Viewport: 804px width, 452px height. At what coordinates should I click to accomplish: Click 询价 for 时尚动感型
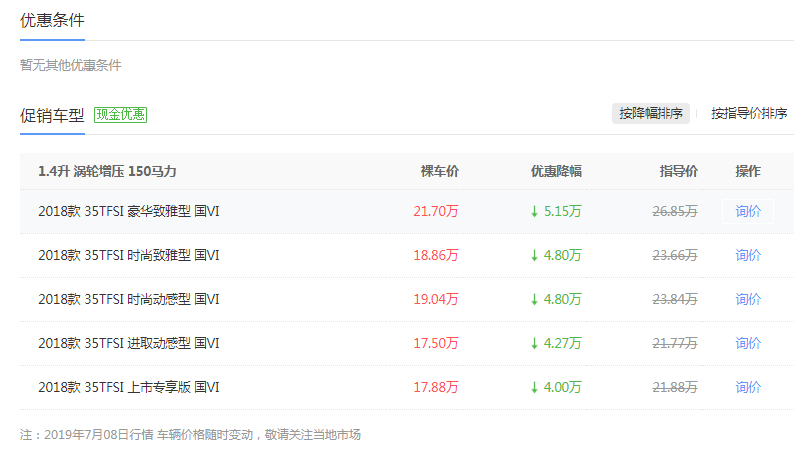[748, 299]
